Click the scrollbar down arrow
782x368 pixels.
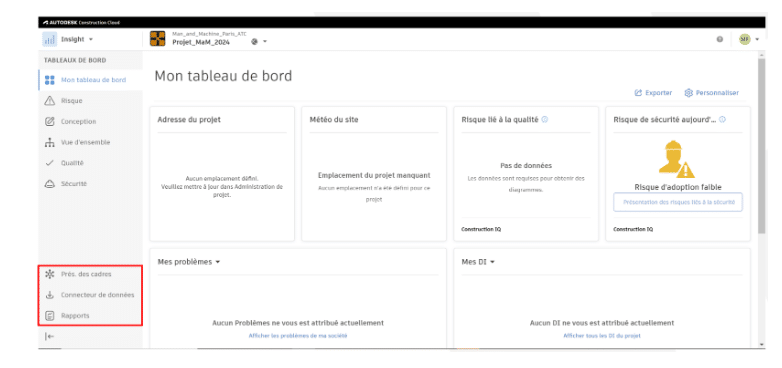761,345
